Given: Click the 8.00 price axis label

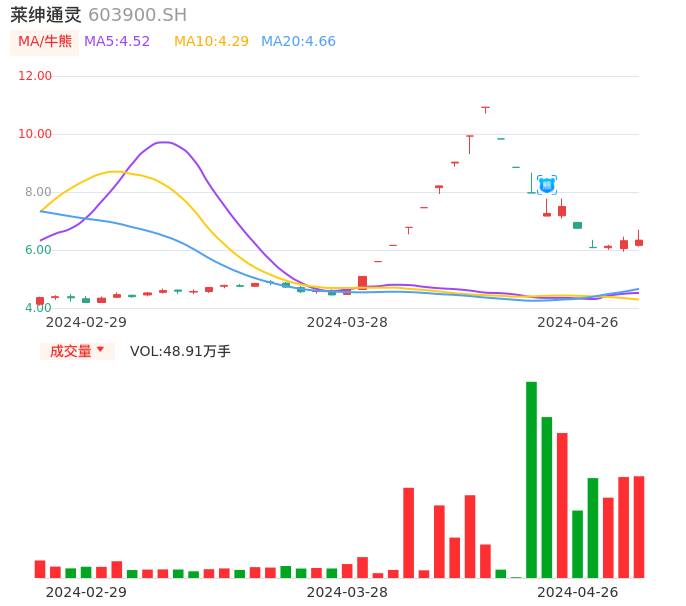Looking at the screenshot, I should pos(38,192).
